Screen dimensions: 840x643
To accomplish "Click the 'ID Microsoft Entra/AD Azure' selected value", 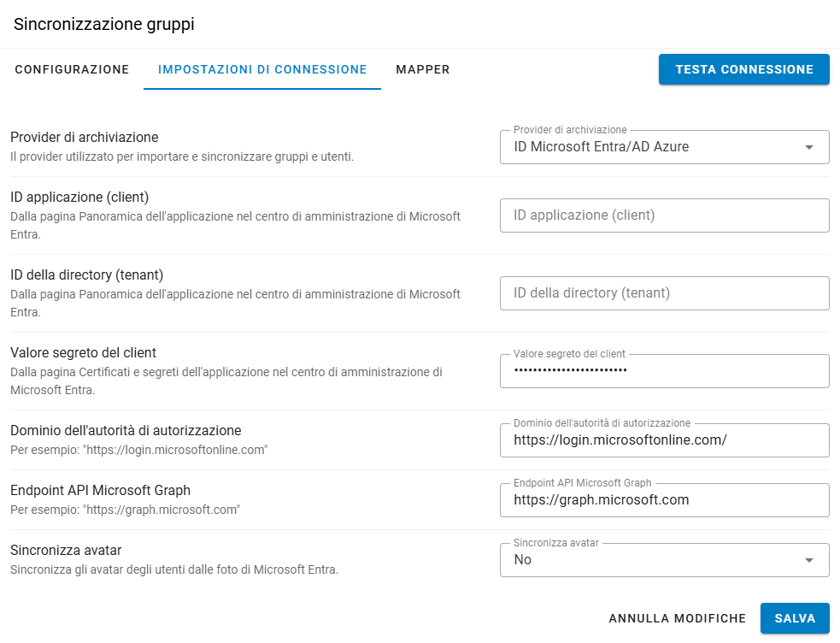I will (x=601, y=147).
